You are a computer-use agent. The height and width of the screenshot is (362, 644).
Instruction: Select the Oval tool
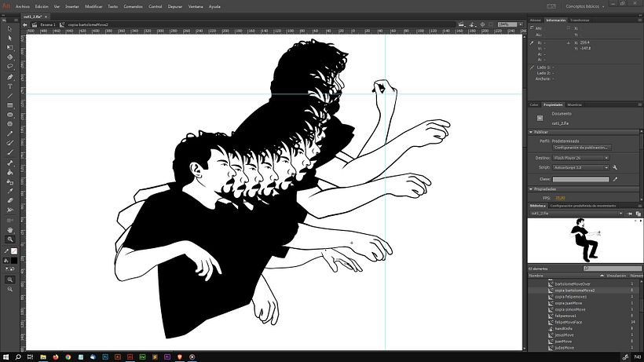(10, 115)
